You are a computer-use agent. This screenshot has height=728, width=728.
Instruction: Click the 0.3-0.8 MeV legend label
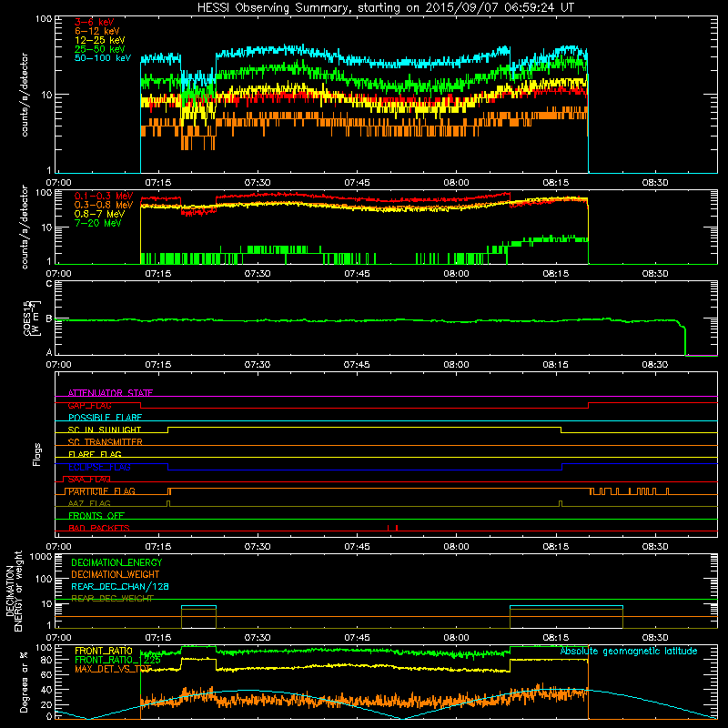click(x=104, y=205)
